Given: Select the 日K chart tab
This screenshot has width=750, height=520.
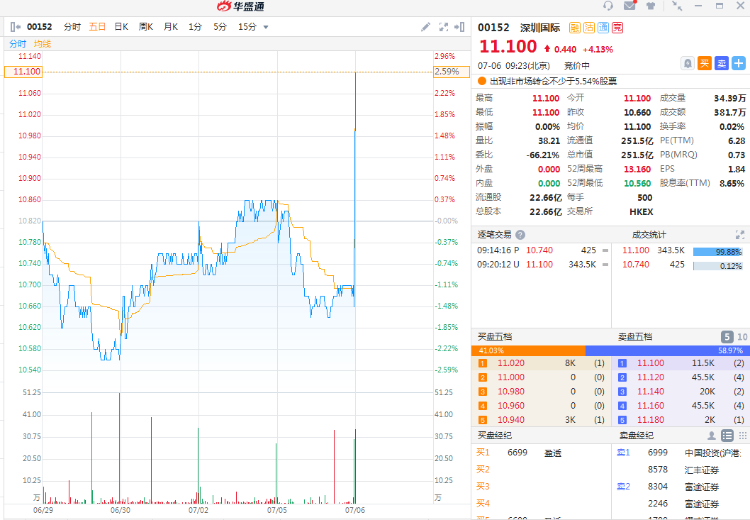Looking at the screenshot, I should click(121, 27).
